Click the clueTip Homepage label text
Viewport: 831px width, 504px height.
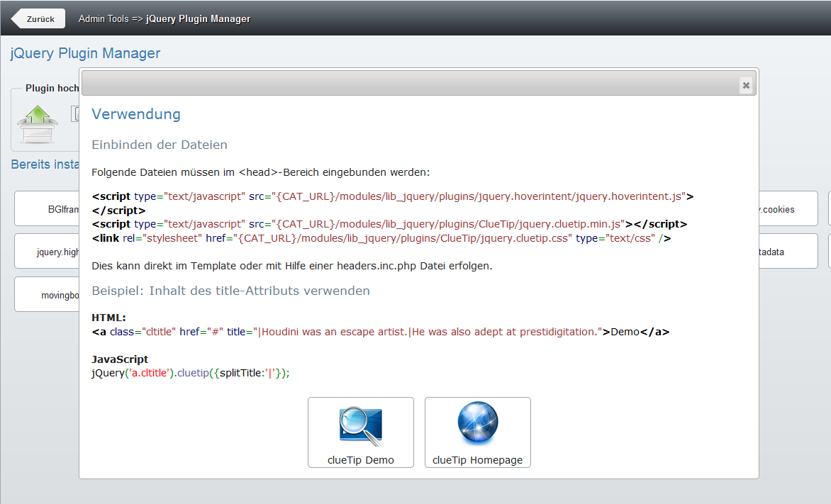(x=477, y=460)
